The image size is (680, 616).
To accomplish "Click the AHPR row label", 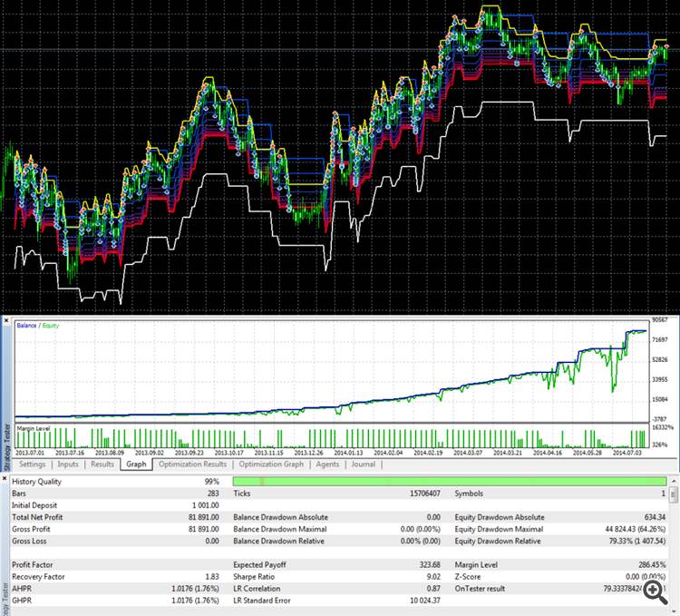I will [x=22, y=589].
